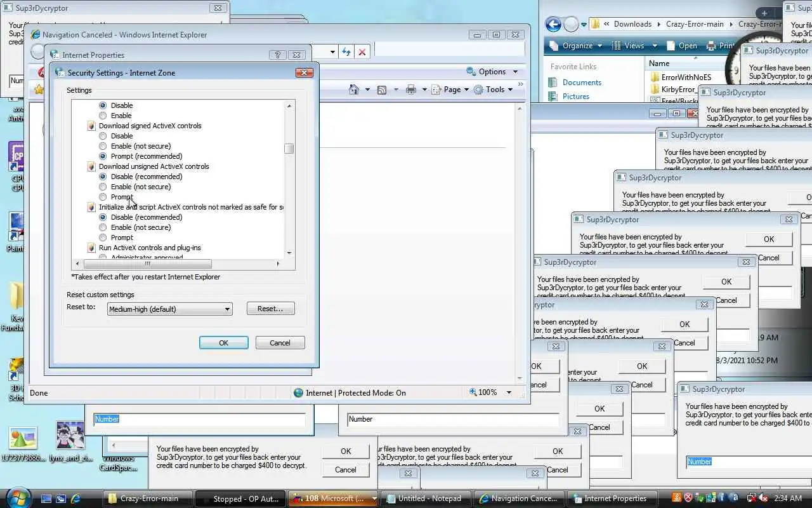Select the 1723773686 desktop image icon
This screenshot has width=812, height=508.
[23, 438]
